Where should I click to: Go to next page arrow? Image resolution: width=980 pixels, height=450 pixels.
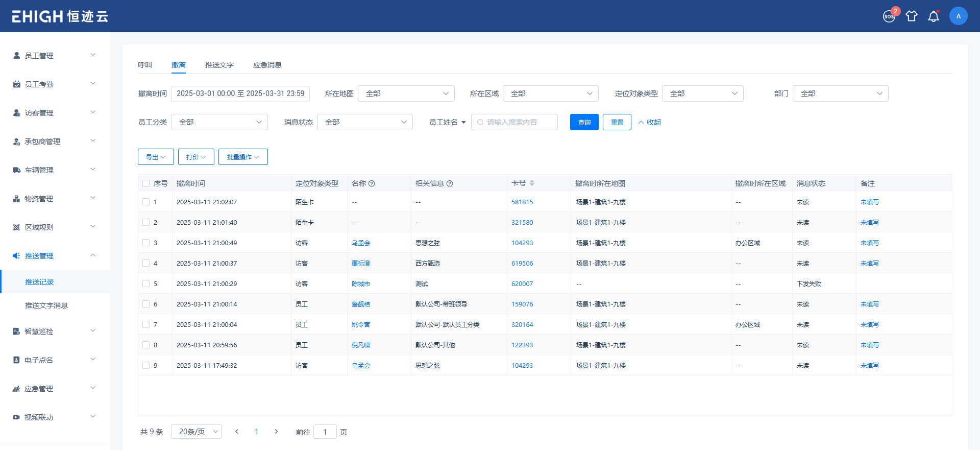276,432
